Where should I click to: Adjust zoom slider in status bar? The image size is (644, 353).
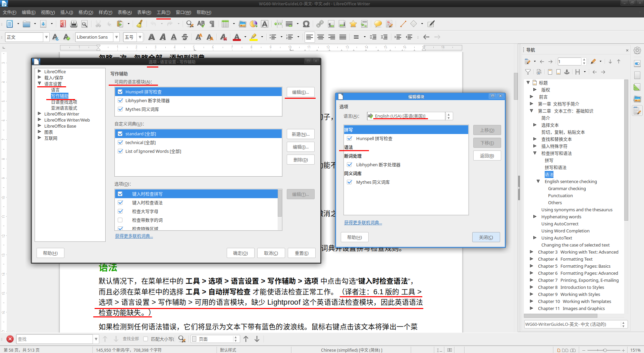point(605,350)
